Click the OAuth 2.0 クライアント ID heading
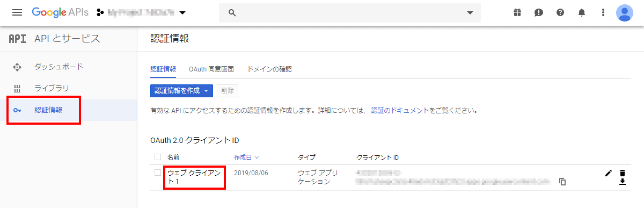644x208 pixels. [x=195, y=140]
